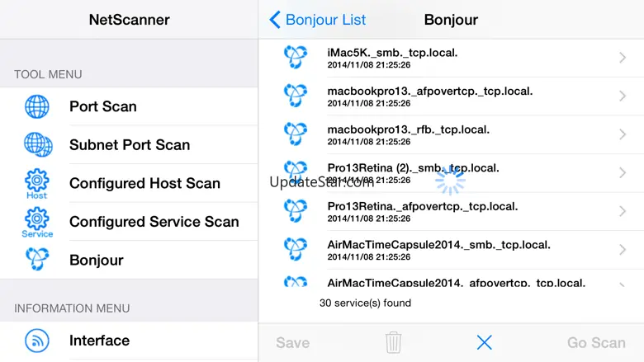Expand AirMacTimeCapsule2014._smb._tcp.local. chevron
The width and height of the screenshot is (644, 362).
pos(623,249)
